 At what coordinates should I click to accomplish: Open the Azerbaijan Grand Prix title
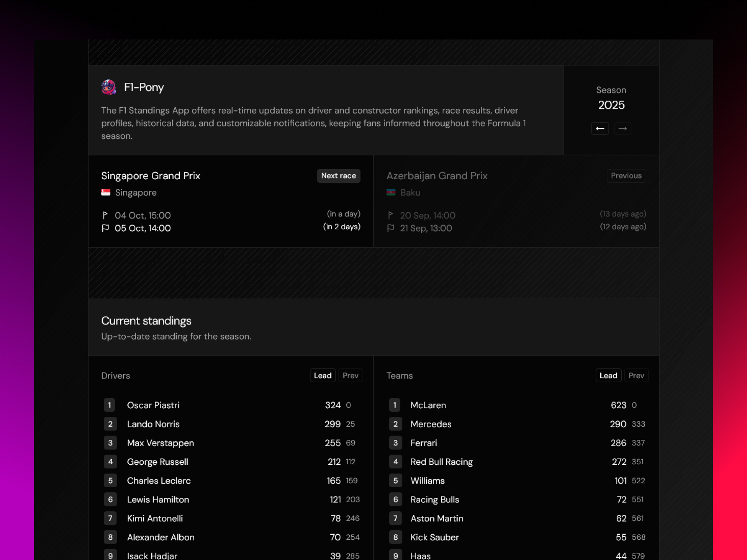437,176
